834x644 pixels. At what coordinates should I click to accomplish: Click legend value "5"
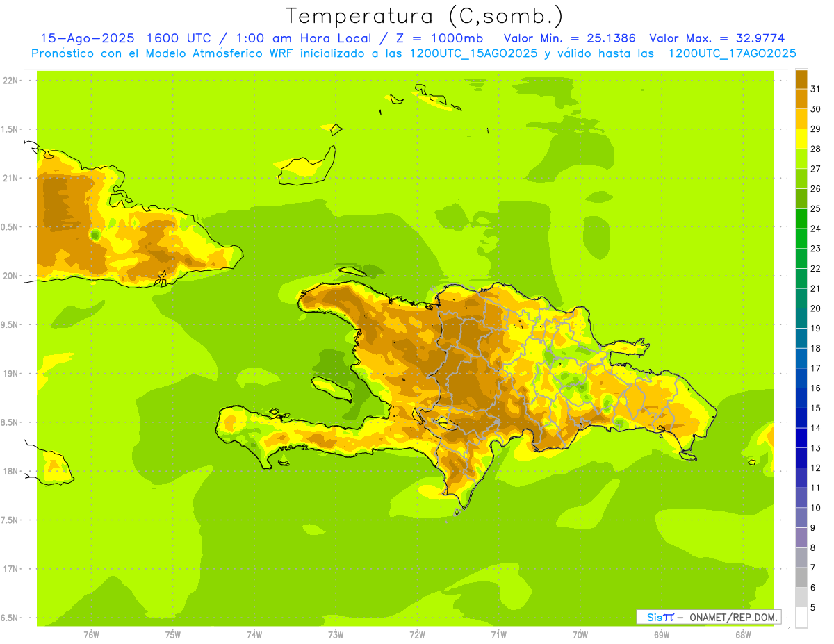[813, 607]
